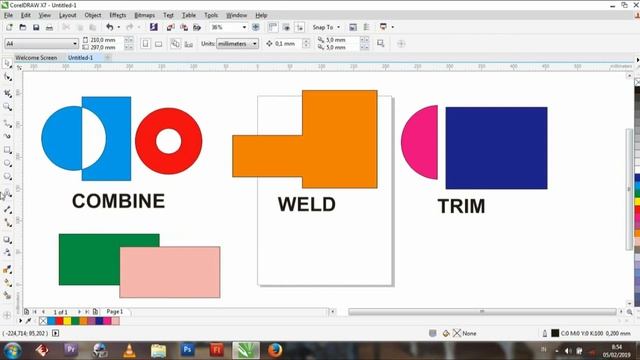Click the new document tab plus button
This screenshot has height=360, width=640.
coord(108,58)
